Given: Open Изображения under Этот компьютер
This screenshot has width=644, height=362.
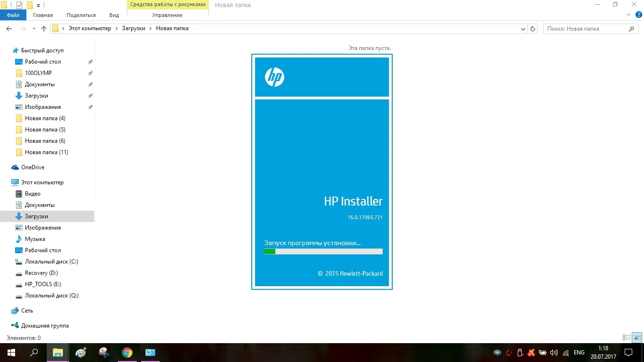Looking at the screenshot, I should tap(42, 228).
